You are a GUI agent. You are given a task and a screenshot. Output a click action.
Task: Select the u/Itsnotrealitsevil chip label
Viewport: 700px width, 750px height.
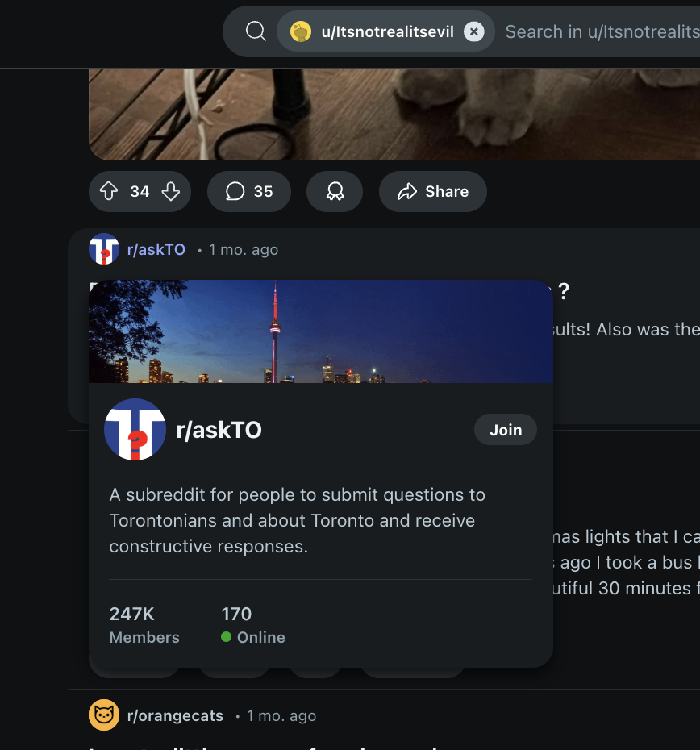pyautogui.click(x=387, y=31)
